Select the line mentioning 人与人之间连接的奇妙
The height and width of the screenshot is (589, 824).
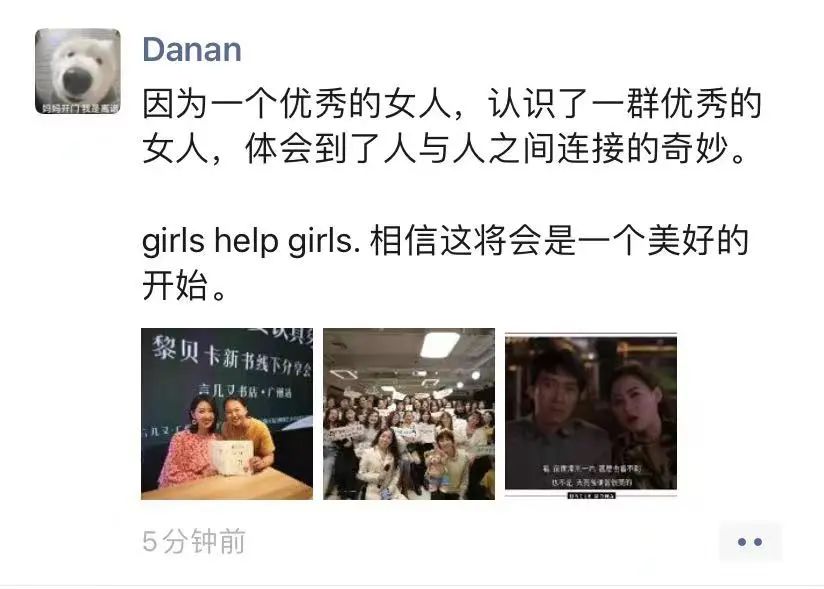(444, 149)
